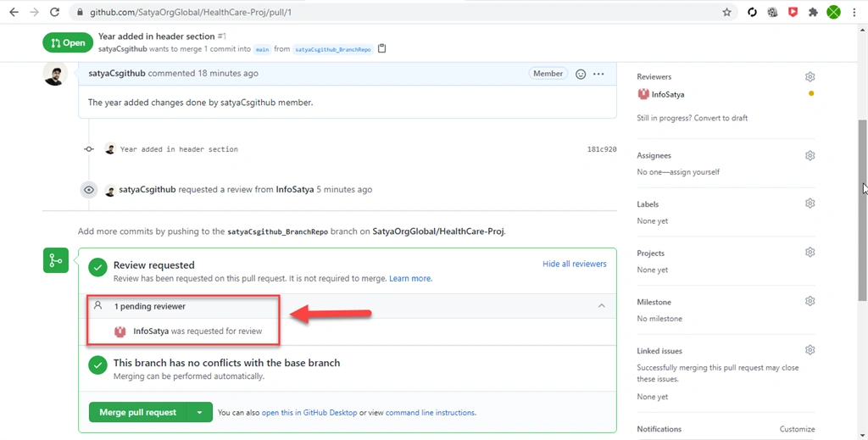The image size is (868, 440).
Task: Click the eye review-request timeline icon
Action: pyautogui.click(x=88, y=190)
